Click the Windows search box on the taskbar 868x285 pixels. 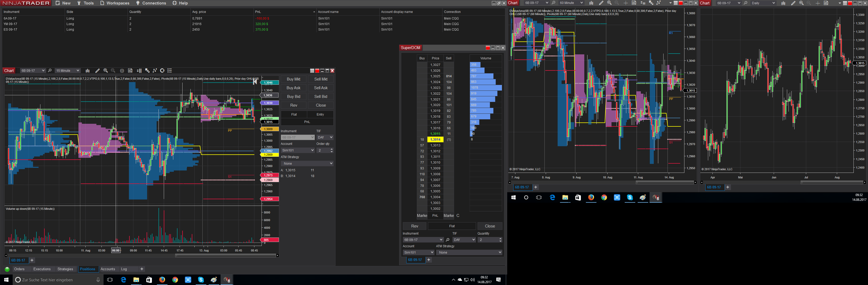tap(58, 280)
